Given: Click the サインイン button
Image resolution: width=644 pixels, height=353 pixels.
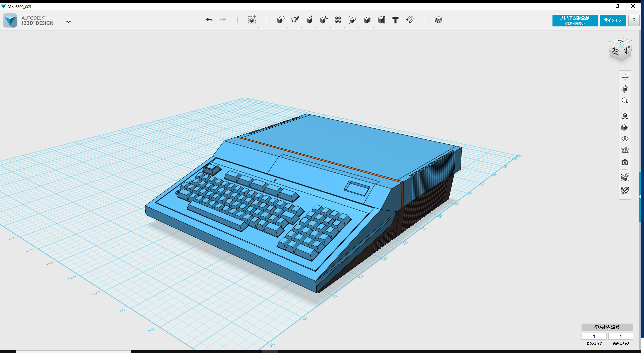Looking at the screenshot, I should pyautogui.click(x=613, y=20).
